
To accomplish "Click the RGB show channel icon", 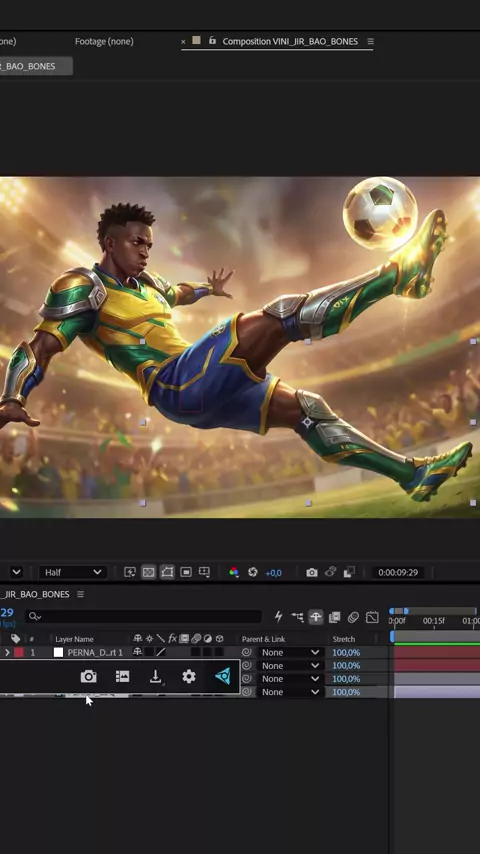I will [234, 572].
